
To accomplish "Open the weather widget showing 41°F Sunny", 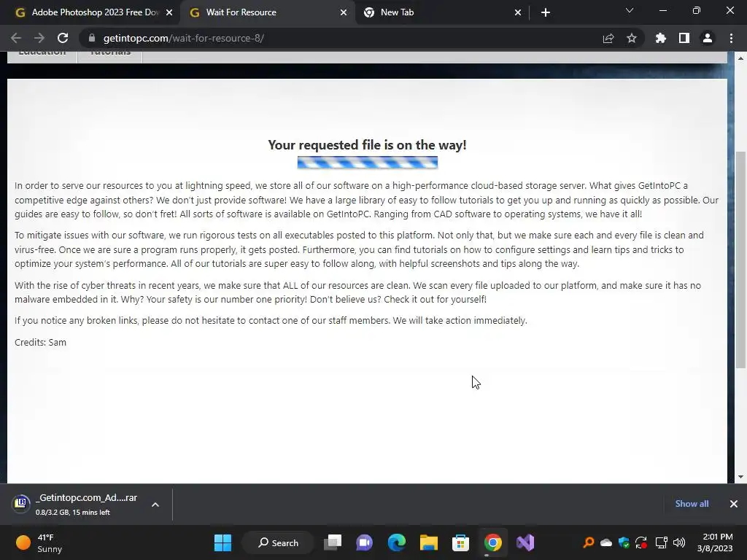I will [x=39, y=542].
